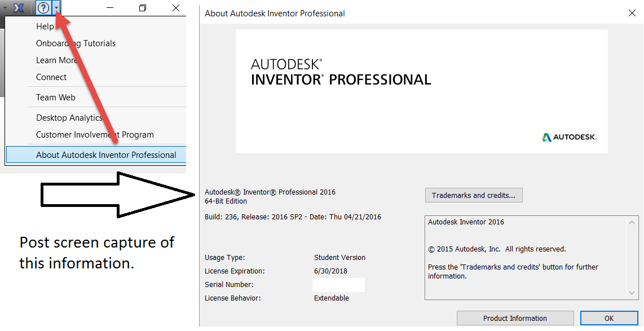Click the Serial Number value field
Screen dimensions: 644x331
(338, 285)
